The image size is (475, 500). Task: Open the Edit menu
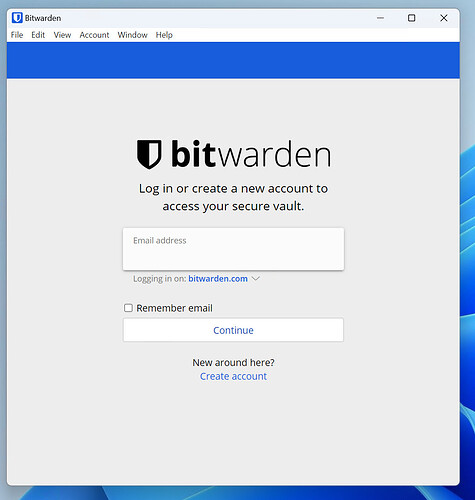[x=38, y=35]
